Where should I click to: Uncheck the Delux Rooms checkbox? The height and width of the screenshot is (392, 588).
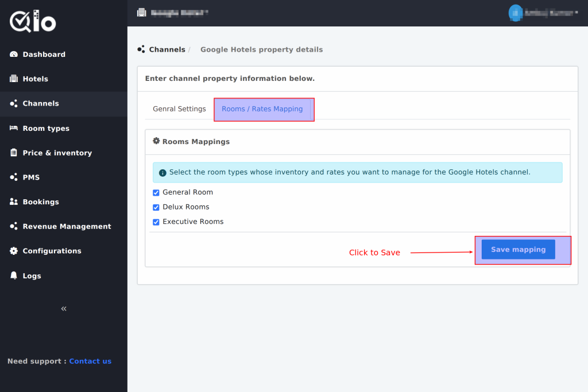(156, 207)
